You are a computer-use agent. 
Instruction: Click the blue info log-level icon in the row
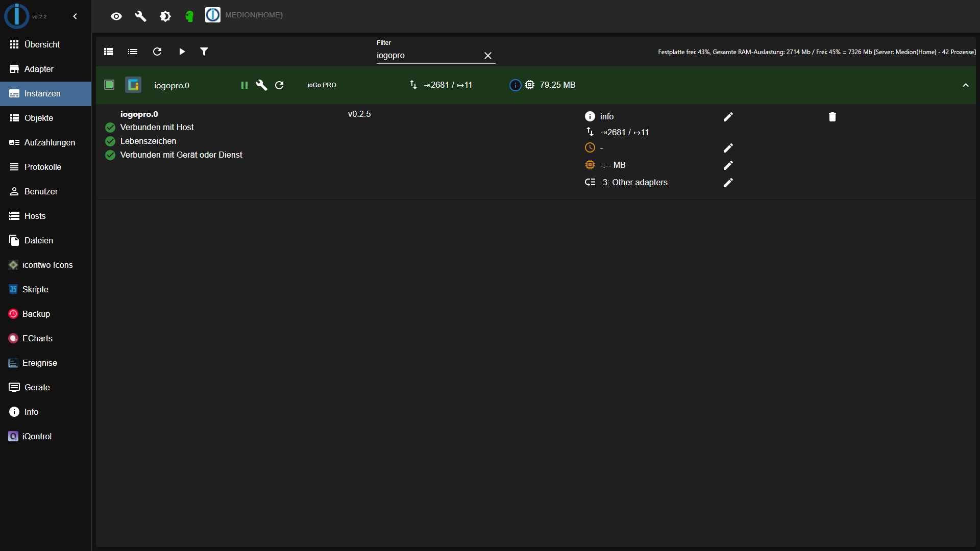(x=516, y=85)
